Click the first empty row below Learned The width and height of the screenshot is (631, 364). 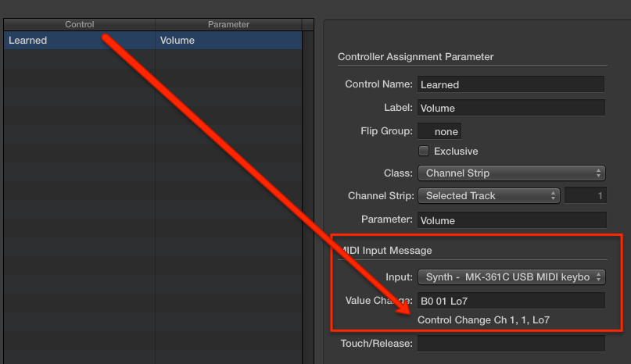(78, 59)
